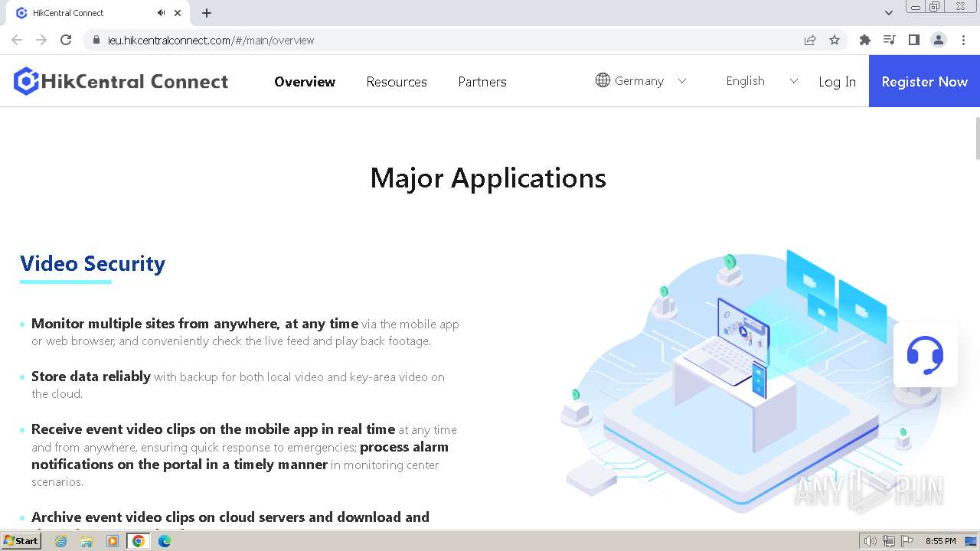This screenshot has width=980, height=551.
Task: Close the HikCentral Connect browser tab
Action: click(178, 13)
